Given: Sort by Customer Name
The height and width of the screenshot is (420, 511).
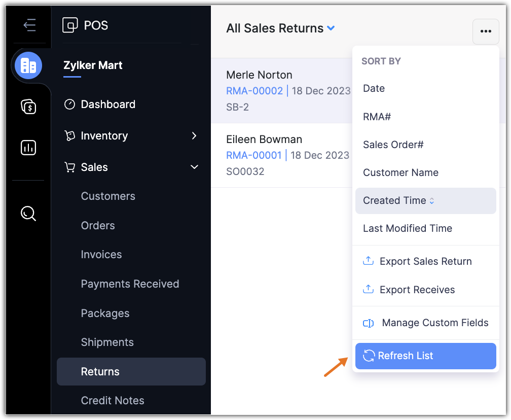Looking at the screenshot, I should (x=400, y=172).
